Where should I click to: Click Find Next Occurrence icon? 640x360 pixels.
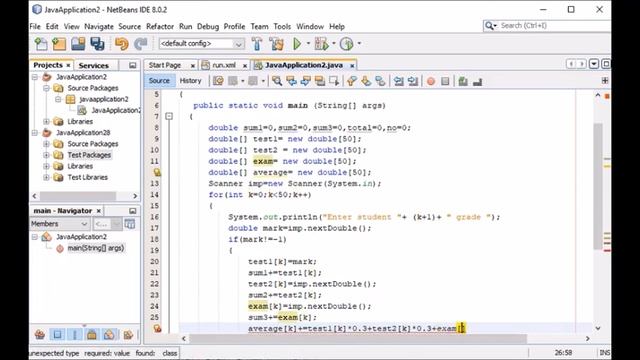click(x=305, y=81)
